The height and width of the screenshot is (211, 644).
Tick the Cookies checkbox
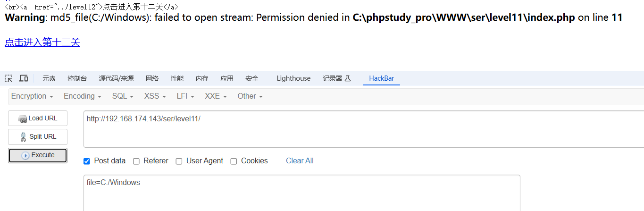(234, 161)
